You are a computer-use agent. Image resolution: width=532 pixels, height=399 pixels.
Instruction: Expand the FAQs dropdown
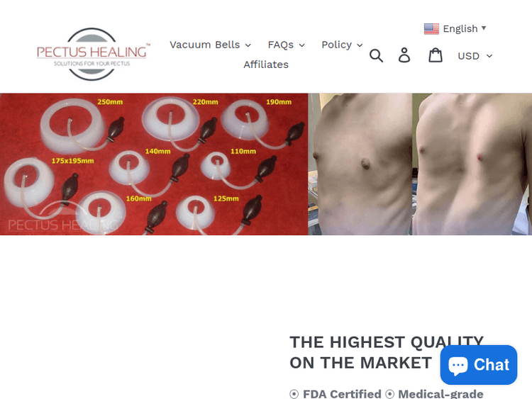coord(286,45)
